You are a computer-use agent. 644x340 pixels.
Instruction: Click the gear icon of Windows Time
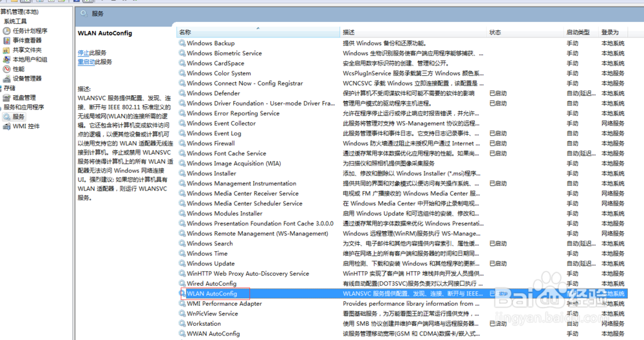coord(182,253)
